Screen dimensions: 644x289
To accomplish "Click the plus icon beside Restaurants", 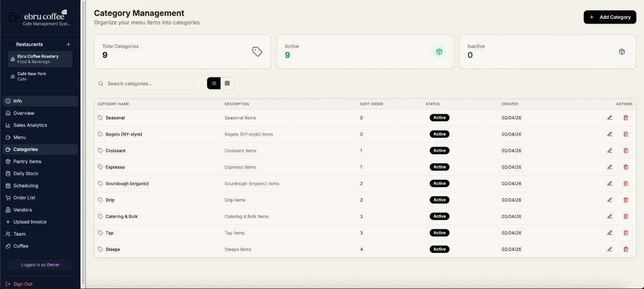I will pyautogui.click(x=68, y=44).
